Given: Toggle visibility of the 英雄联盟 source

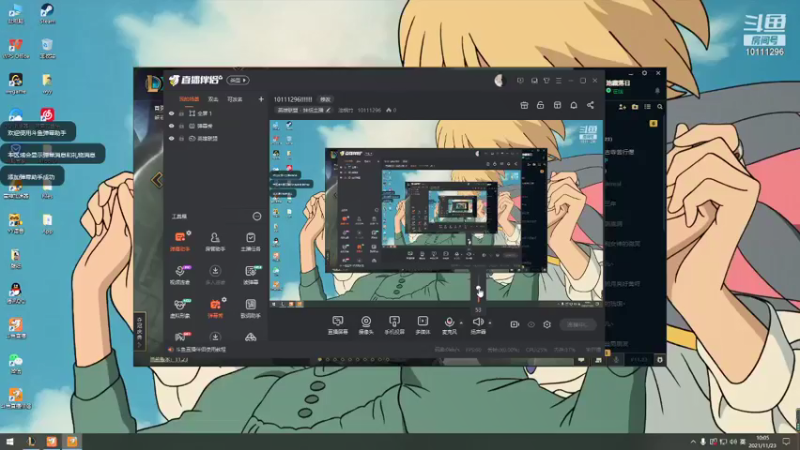Looking at the screenshot, I should pos(171,138).
